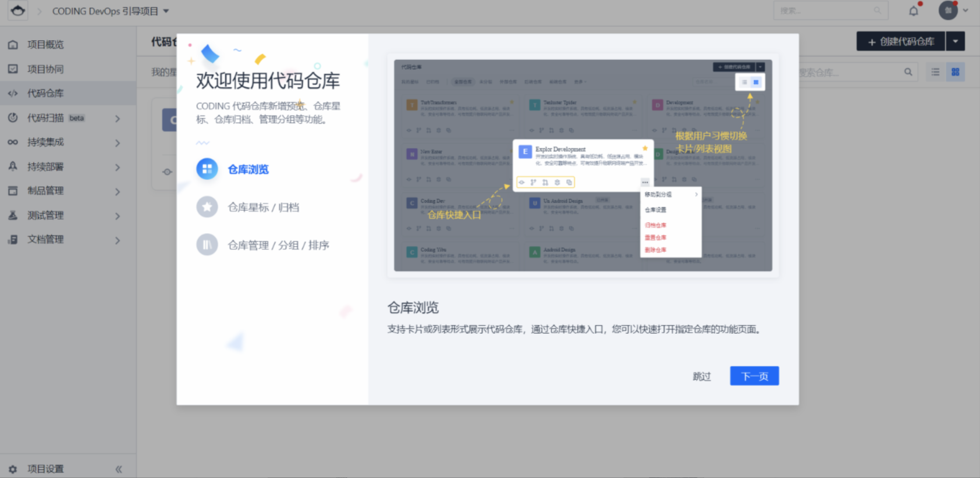This screenshot has width=980, height=478.
Task: Click the 代码仓库 code brackets icon
Action: point(13,93)
